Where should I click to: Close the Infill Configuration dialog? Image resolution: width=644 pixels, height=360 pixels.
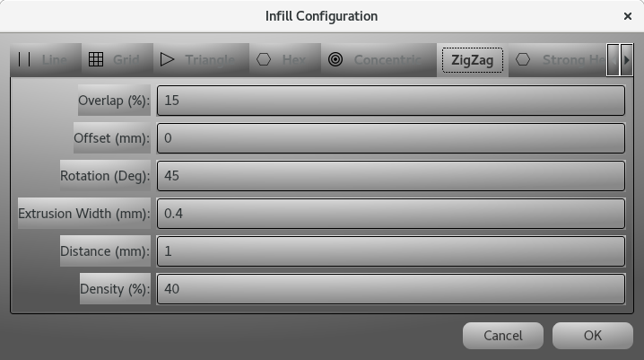pyautogui.click(x=628, y=16)
